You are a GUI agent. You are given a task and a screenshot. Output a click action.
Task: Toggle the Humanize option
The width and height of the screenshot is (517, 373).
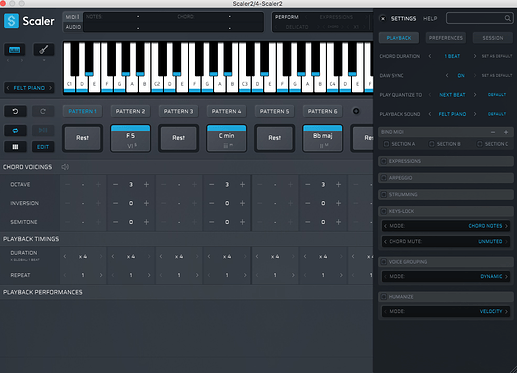(x=384, y=297)
